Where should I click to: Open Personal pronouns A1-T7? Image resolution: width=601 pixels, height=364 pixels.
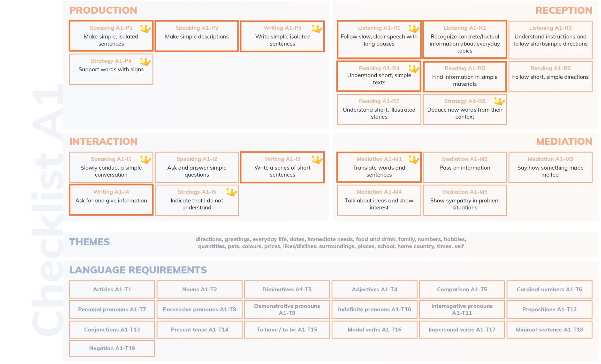[x=112, y=309]
